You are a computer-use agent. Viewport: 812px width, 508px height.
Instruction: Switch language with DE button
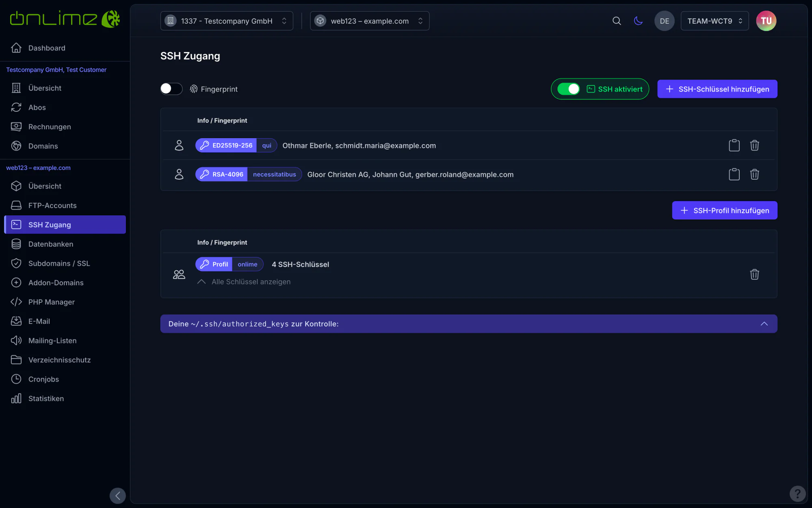click(664, 21)
